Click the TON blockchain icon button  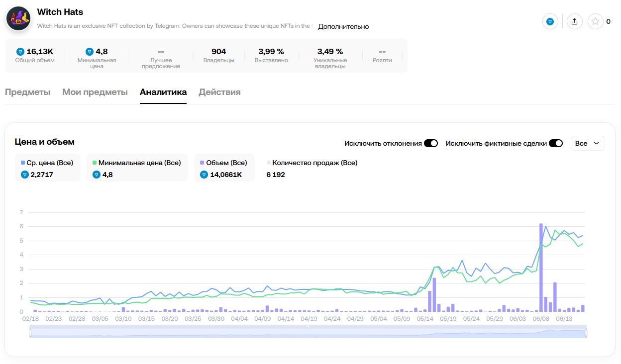coord(550,21)
